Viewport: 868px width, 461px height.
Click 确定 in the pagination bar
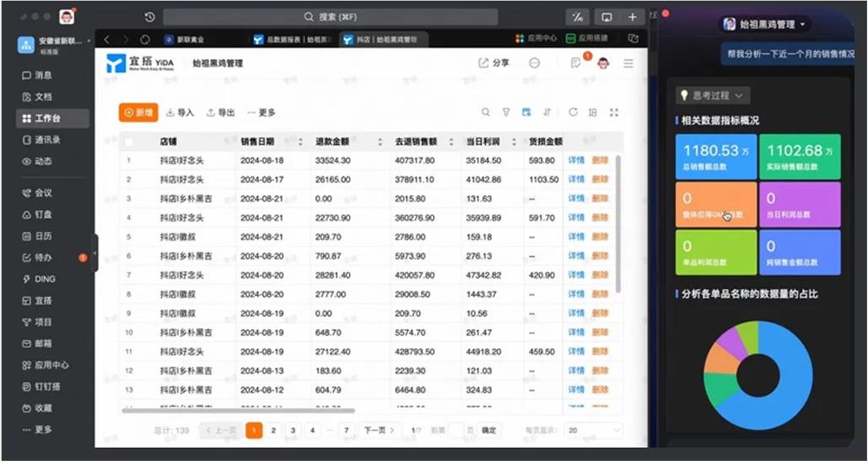pyautogui.click(x=489, y=430)
